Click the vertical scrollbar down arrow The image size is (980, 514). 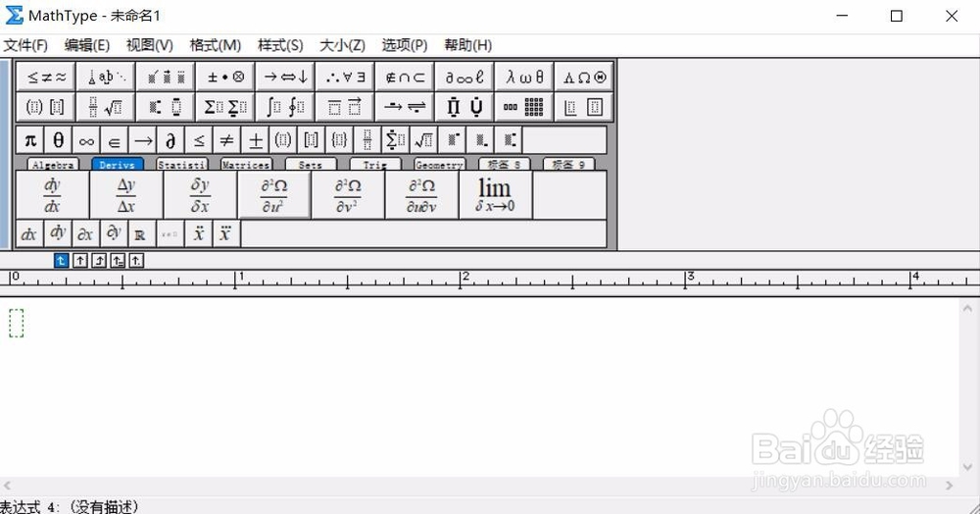[x=967, y=467]
